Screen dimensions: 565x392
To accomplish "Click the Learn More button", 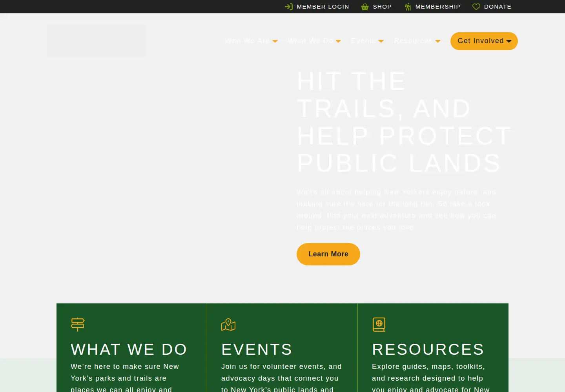I will click(x=328, y=254).
